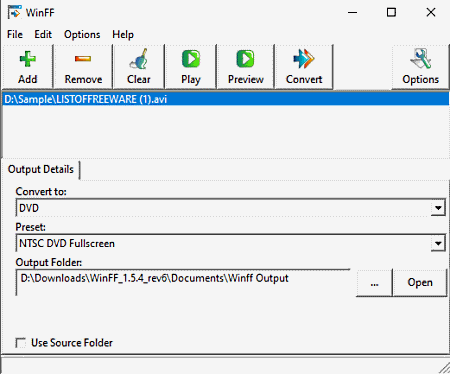
Task: Remove the selected file from list
Action: 83,67
